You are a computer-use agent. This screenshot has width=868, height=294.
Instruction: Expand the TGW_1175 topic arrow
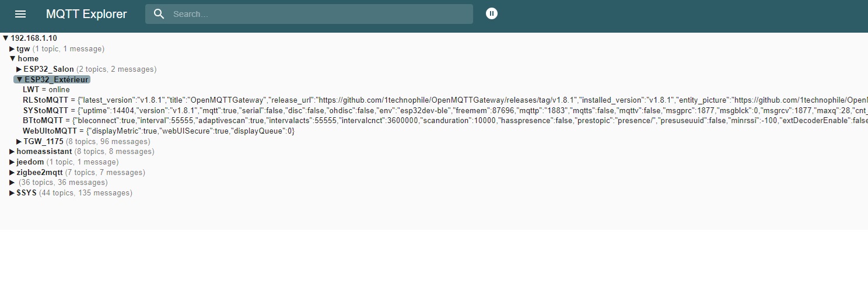point(19,142)
